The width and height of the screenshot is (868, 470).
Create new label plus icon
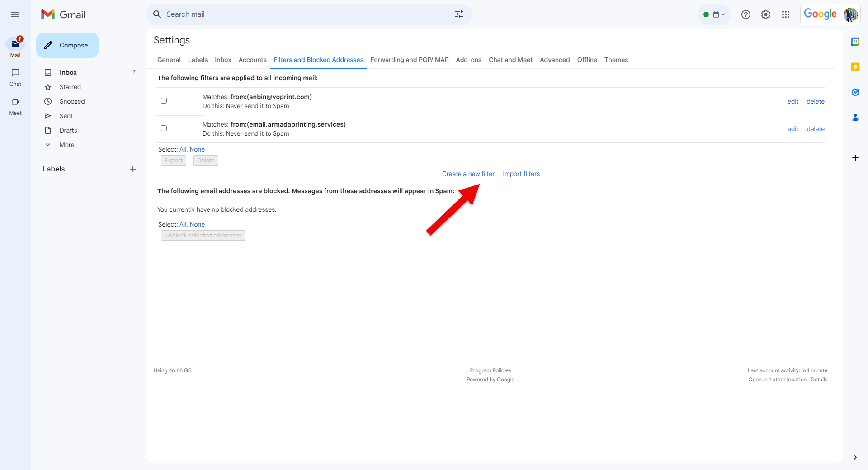(133, 169)
